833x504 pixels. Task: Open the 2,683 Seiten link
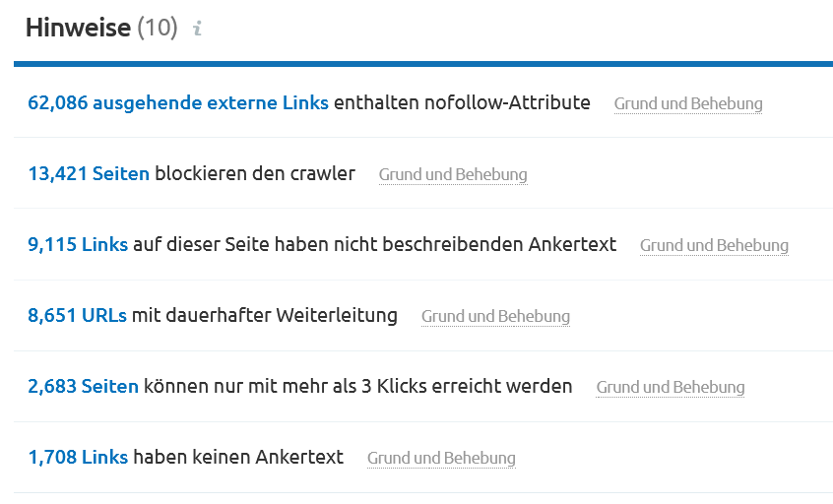83,387
